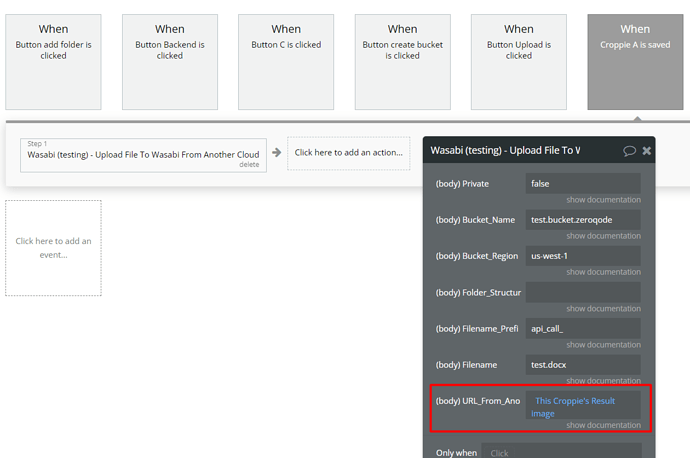Click the '(body) Filename_Prefi' label
Image resolution: width=690 pixels, height=458 pixels.
[477, 329]
